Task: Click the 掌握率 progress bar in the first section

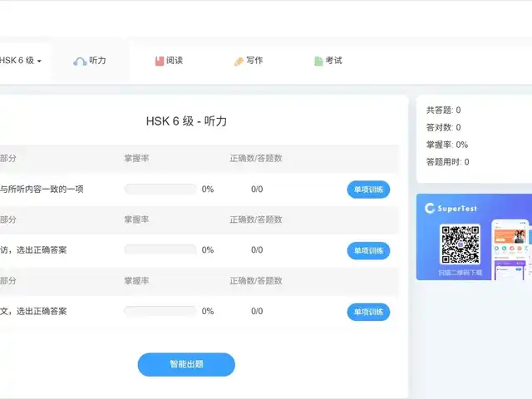Action: [x=160, y=190]
